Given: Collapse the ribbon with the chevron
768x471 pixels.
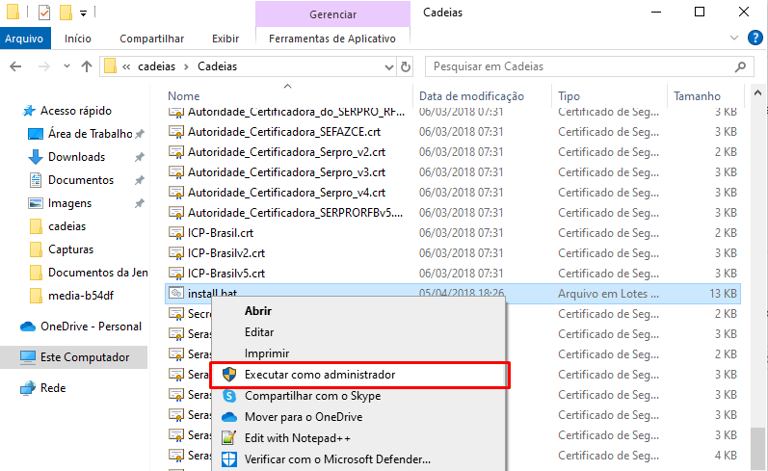Looking at the screenshot, I should point(735,38).
